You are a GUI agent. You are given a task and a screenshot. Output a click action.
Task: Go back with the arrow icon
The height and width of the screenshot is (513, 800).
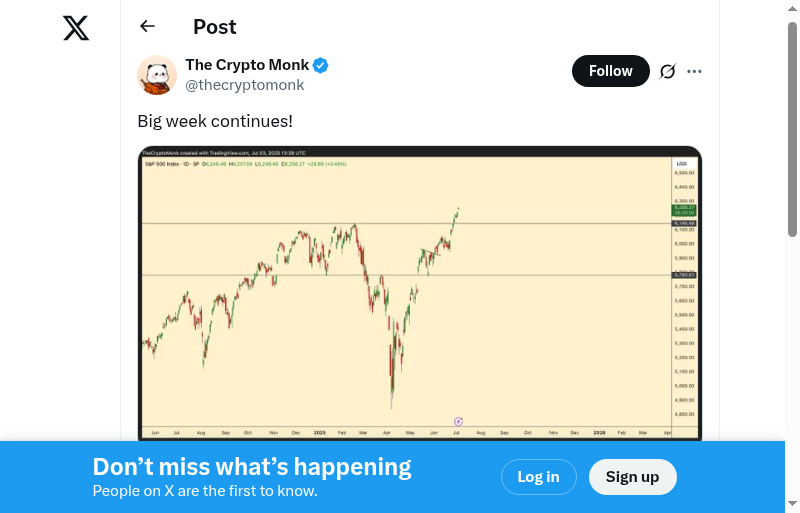[148, 27]
